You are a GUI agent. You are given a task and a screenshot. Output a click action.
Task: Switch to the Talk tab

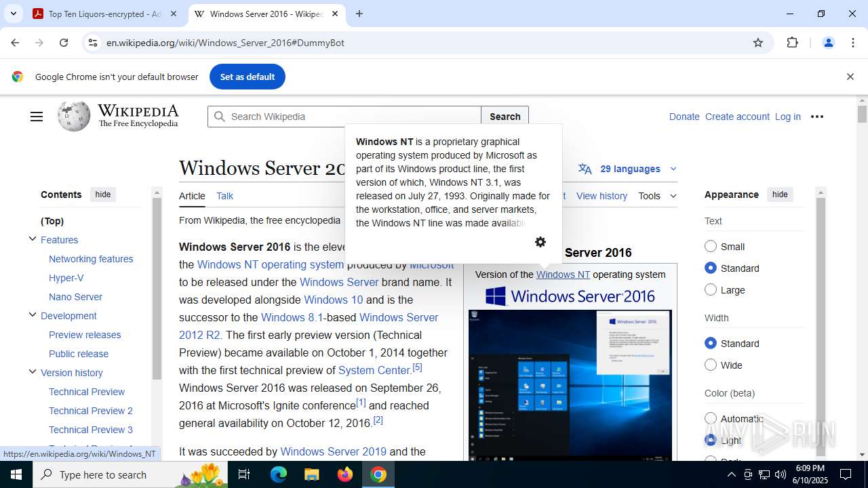[x=224, y=196]
